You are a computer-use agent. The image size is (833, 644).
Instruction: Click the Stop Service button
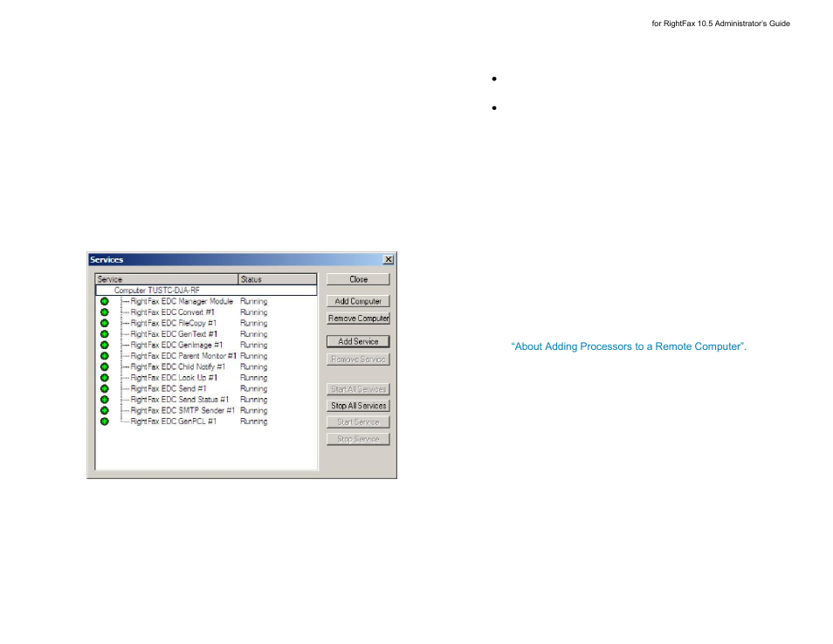point(358,439)
